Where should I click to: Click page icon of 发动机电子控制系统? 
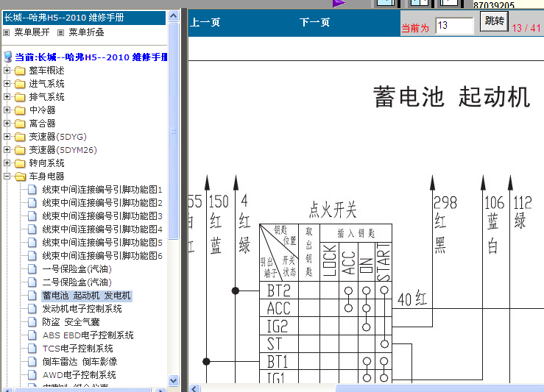click(x=32, y=308)
